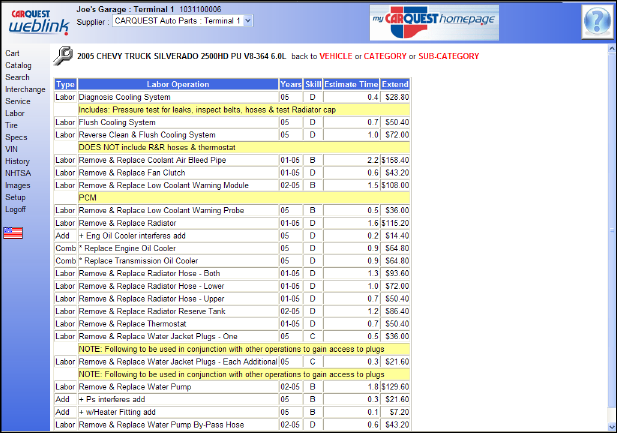Click the US flag language icon
Screen dimensions: 617x433
(x=13, y=233)
